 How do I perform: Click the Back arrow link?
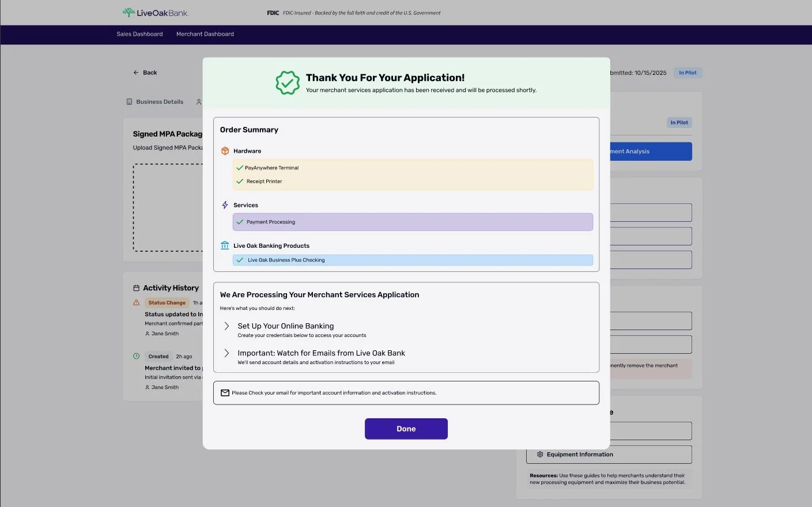click(x=145, y=73)
